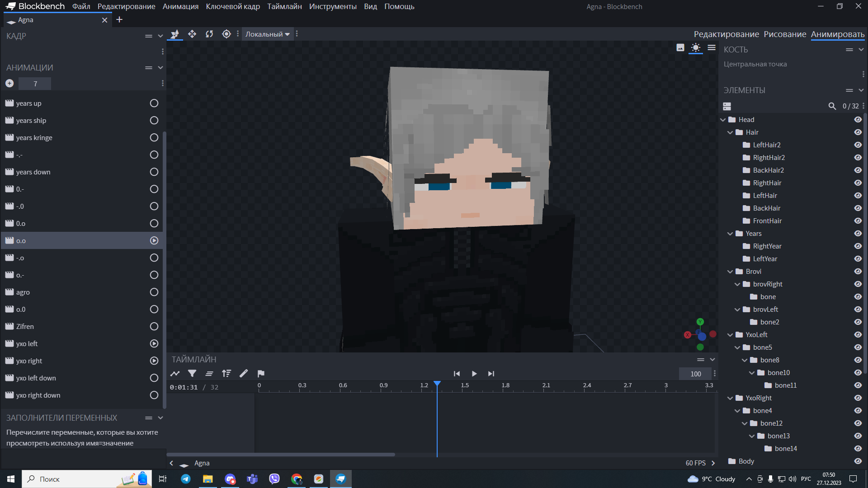Open the Ключевой кадр menu
This screenshot has height=488, width=868.
click(x=233, y=6)
